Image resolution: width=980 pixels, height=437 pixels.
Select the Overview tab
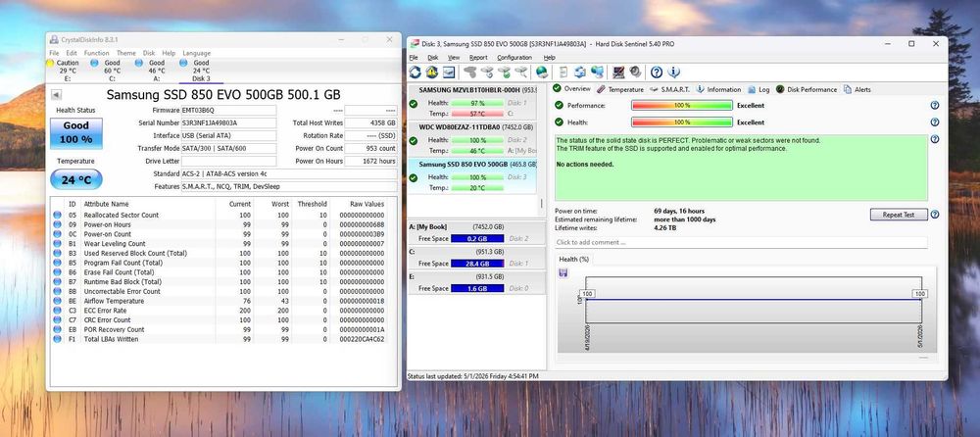(572, 89)
